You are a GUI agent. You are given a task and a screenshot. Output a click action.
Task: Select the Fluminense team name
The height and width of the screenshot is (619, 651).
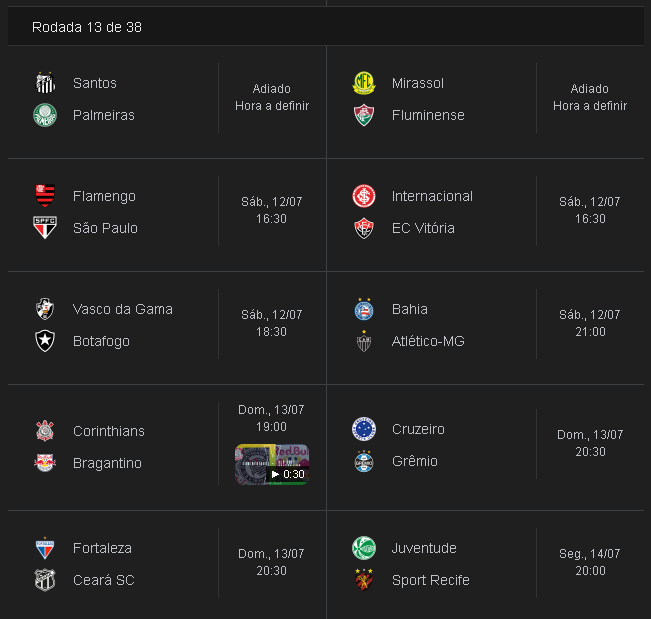(428, 115)
